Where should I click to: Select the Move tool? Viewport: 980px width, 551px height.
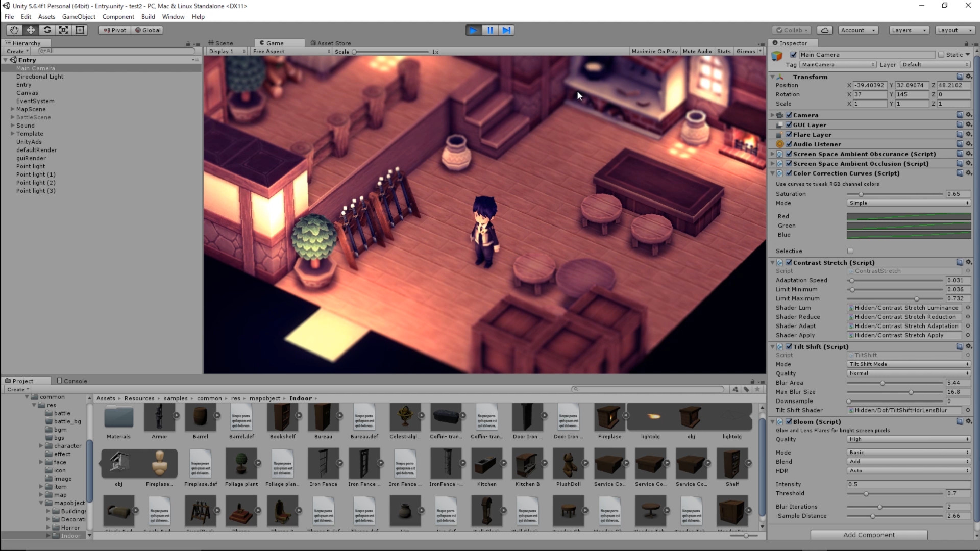[x=30, y=30]
